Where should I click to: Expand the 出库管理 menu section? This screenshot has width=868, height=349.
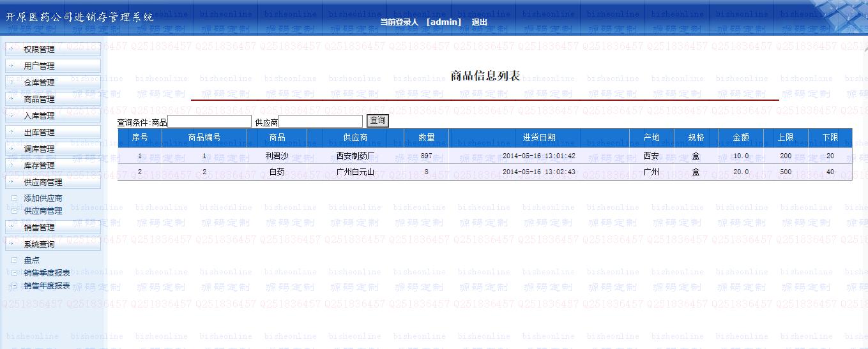53,132
